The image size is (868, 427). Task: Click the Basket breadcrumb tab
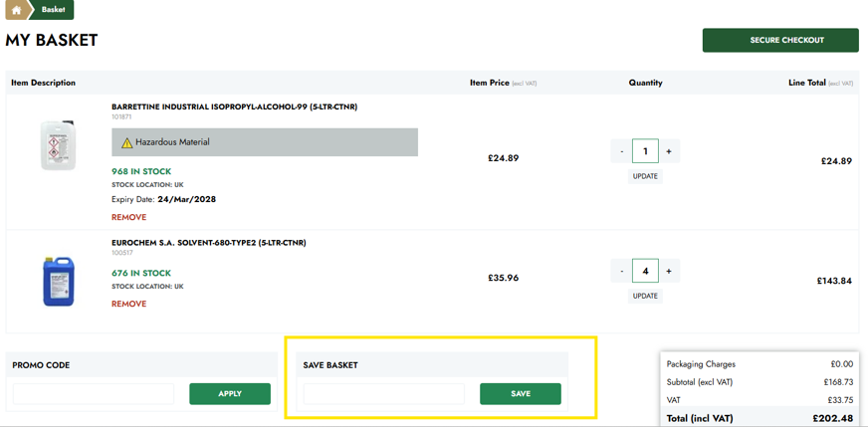53,10
